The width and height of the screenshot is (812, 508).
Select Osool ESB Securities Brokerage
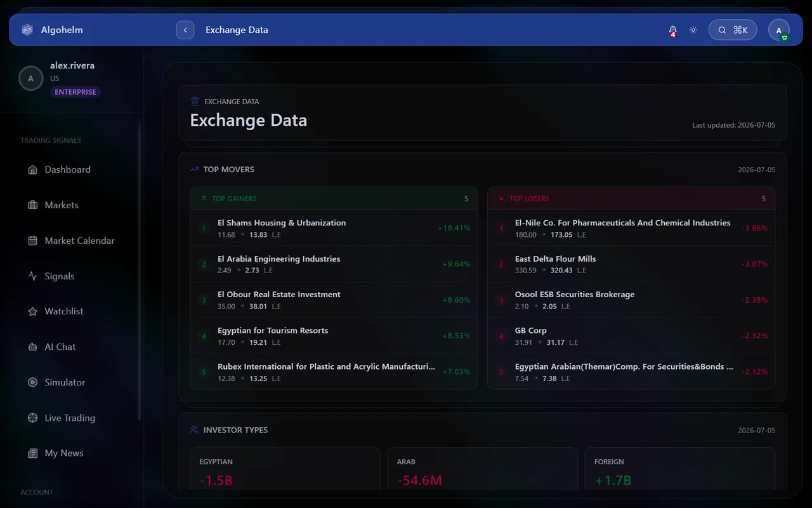[631, 300]
